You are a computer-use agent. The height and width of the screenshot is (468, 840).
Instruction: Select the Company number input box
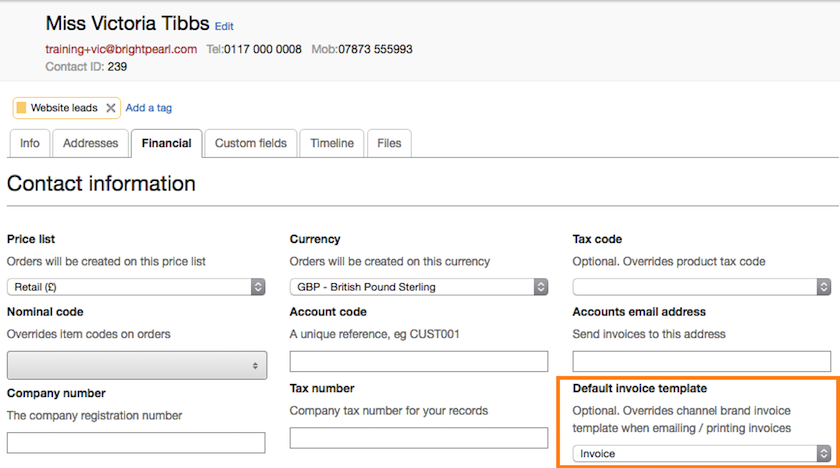click(x=136, y=442)
